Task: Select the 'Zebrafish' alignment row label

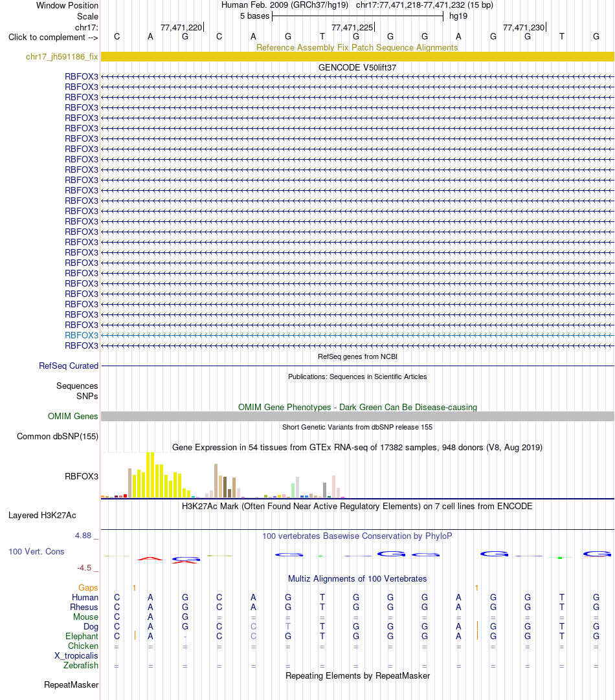Action: 81,666
